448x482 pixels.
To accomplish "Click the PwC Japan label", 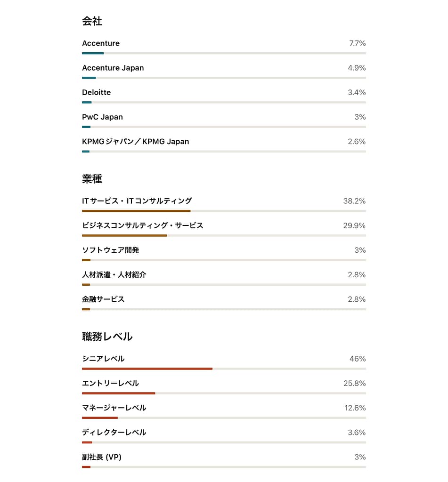I will (x=102, y=117).
